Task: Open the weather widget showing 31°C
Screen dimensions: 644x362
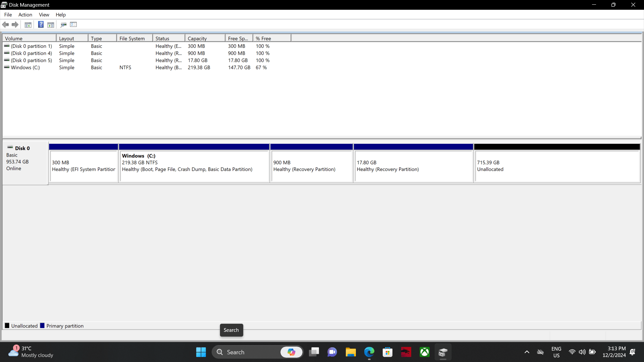Action: point(31,352)
